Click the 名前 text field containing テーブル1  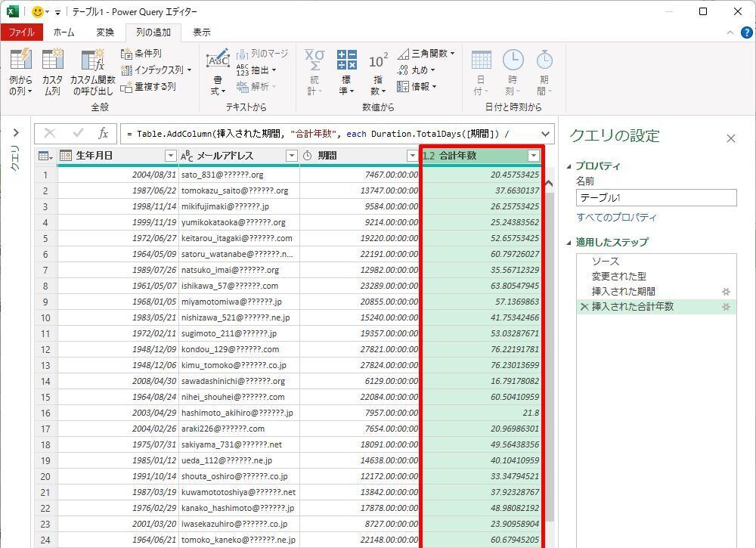pyautogui.click(x=655, y=198)
